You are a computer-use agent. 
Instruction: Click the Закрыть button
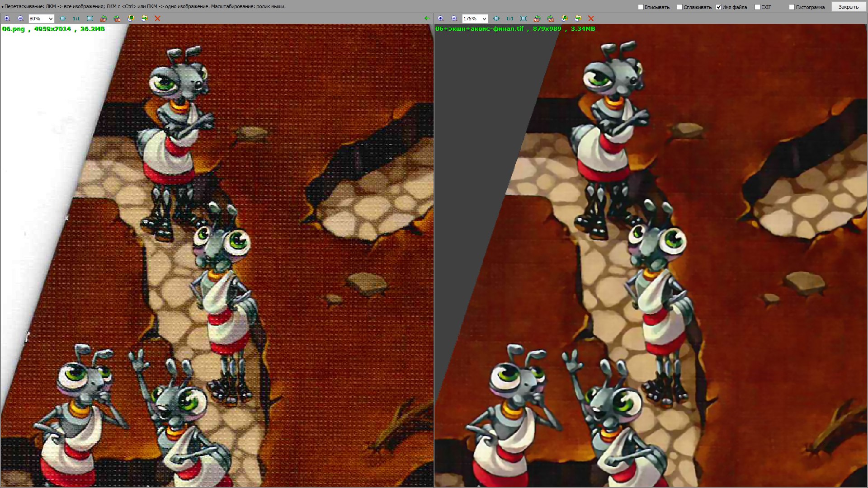click(x=849, y=7)
